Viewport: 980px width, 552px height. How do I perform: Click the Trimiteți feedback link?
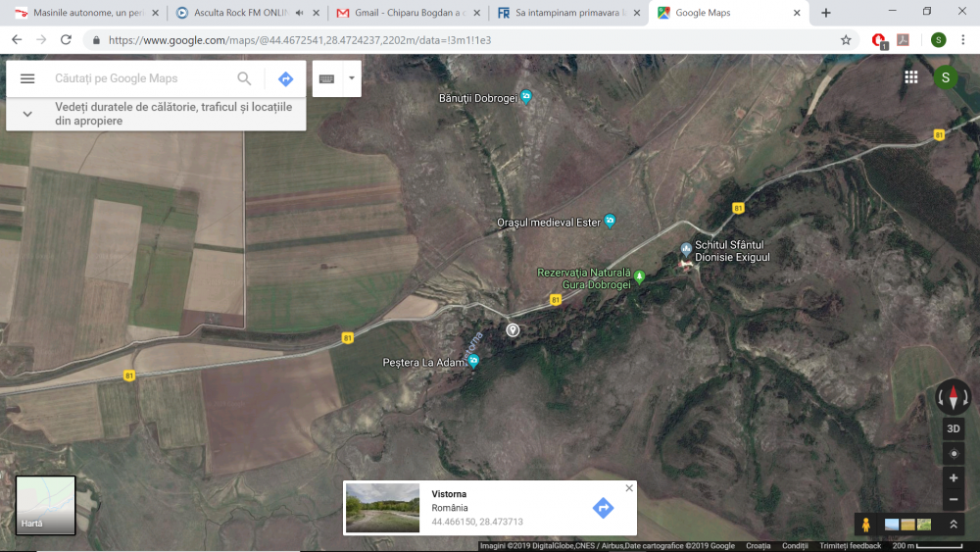click(851, 546)
